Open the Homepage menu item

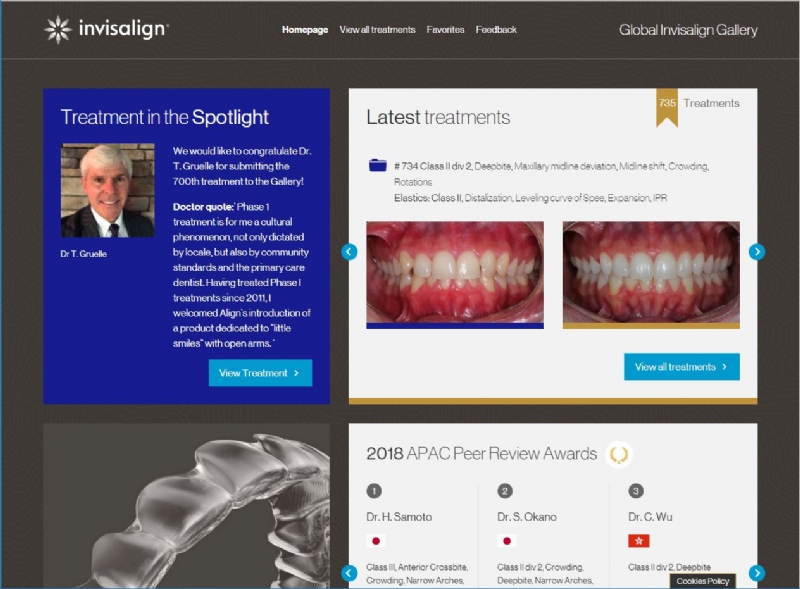coord(305,30)
